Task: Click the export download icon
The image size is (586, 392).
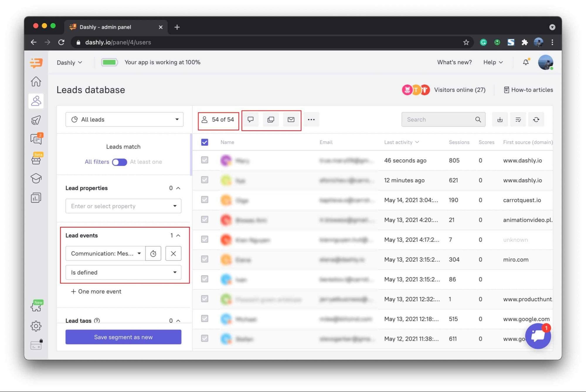Action: point(500,119)
